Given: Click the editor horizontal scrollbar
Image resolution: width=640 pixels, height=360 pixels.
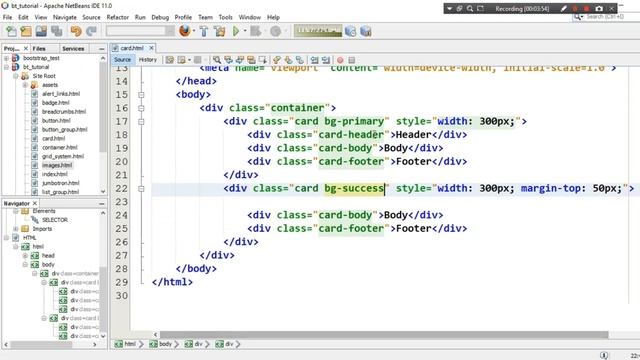Looking at the screenshot, I should pos(384,335).
